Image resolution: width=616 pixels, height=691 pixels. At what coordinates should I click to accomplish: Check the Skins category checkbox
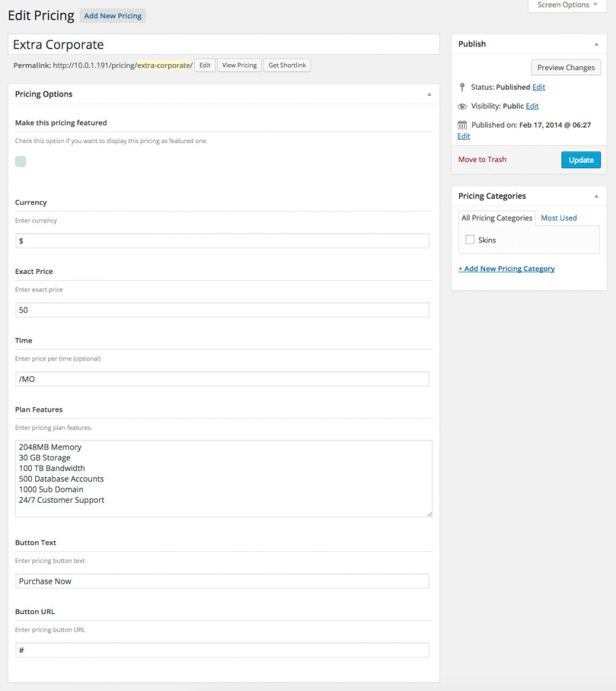[x=470, y=240]
